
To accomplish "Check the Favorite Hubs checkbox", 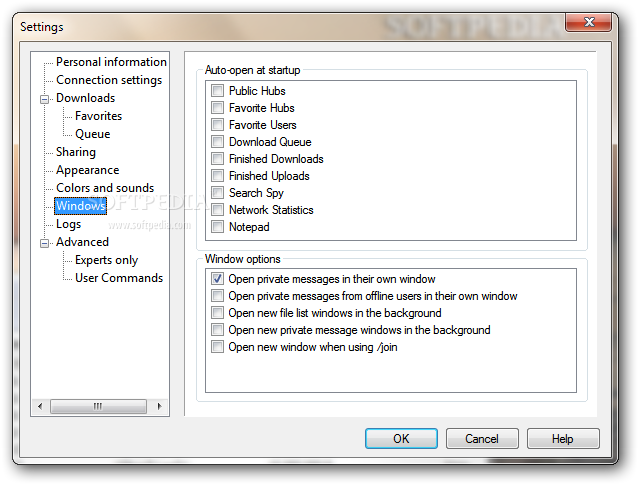I will (x=217, y=107).
